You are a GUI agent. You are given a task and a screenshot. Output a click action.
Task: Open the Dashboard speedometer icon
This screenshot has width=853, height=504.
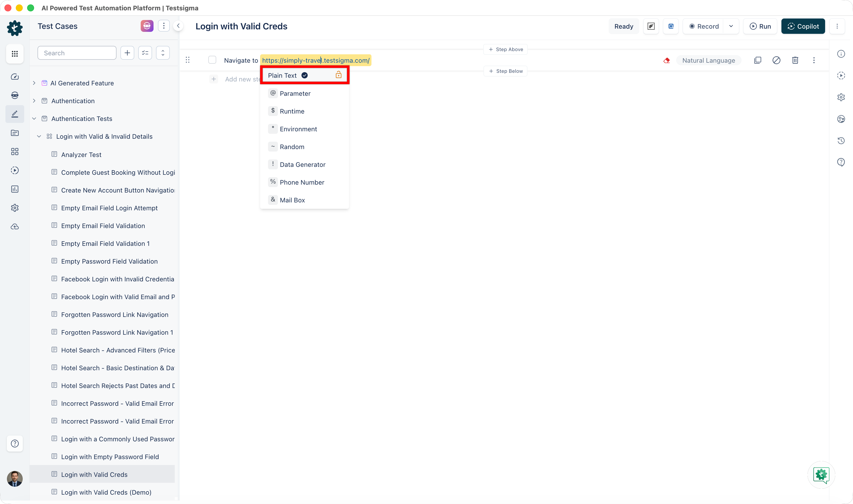pos(15,77)
